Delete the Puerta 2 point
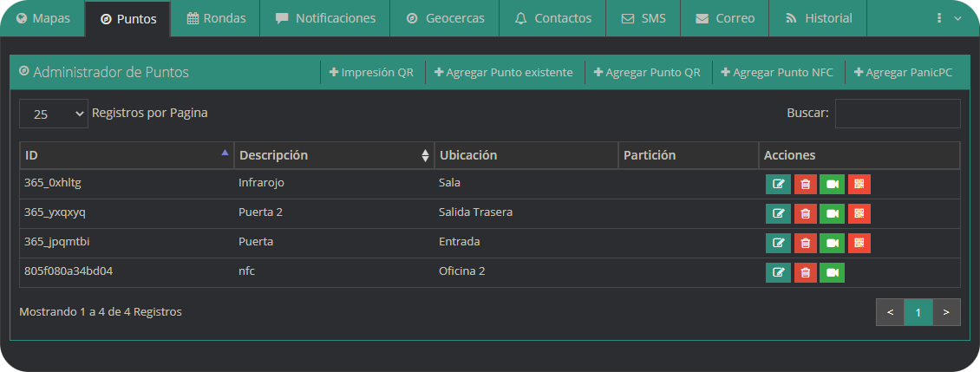Screen dimensions: 980x372 [x=806, y=213]
